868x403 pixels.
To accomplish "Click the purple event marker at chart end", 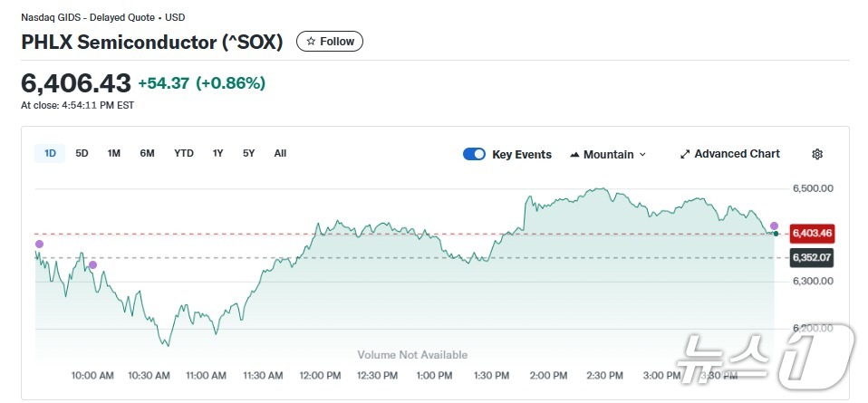I will pos(774,225).
